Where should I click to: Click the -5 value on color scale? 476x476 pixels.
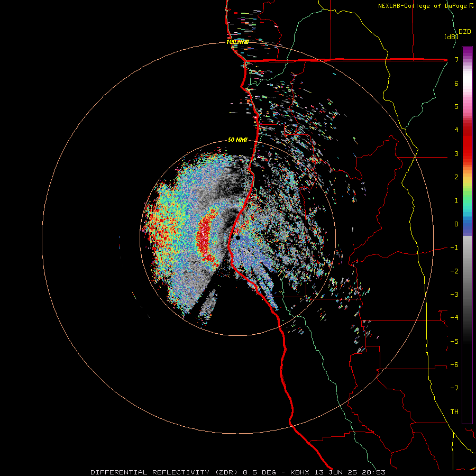(x=454, y=342)
